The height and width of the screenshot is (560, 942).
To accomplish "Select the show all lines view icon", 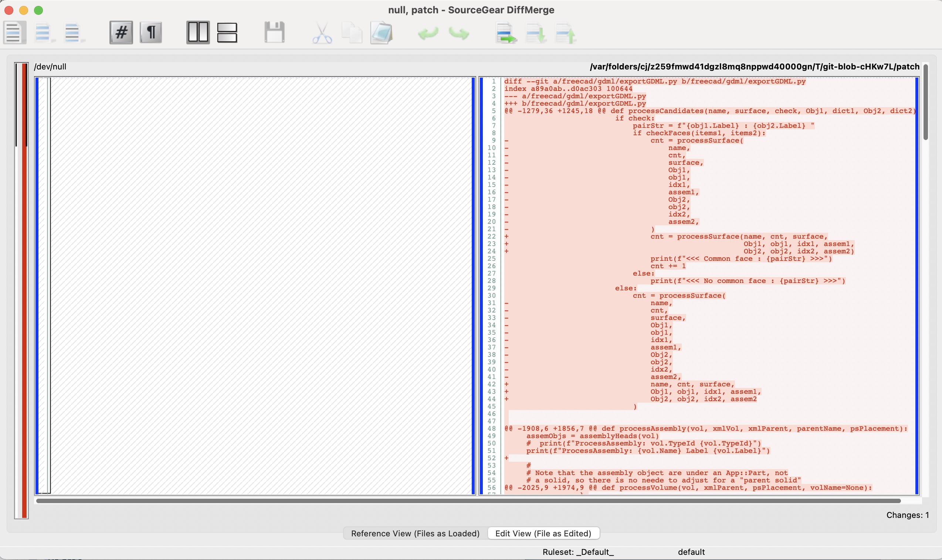I will click(15, 33).
